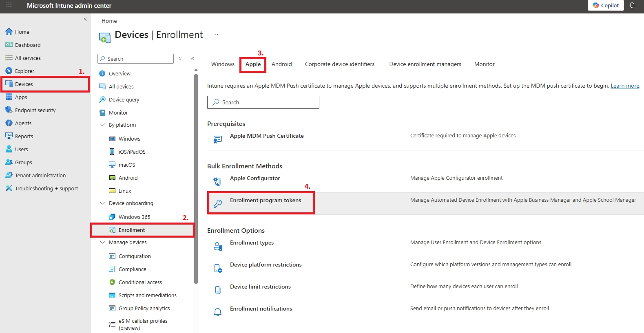644x333 pixels.
Task: Switch to Device enrollment managers tab
Action: click(425, 64)
